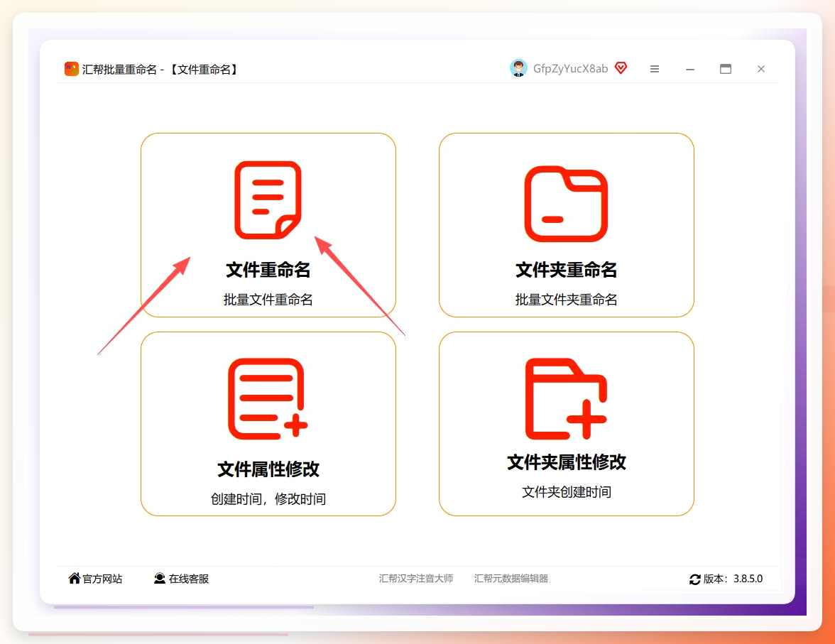Screen dimensions: 835x644
Task: Minimize the 汇帮批量重命名 window
Action: tap(690, 70)
